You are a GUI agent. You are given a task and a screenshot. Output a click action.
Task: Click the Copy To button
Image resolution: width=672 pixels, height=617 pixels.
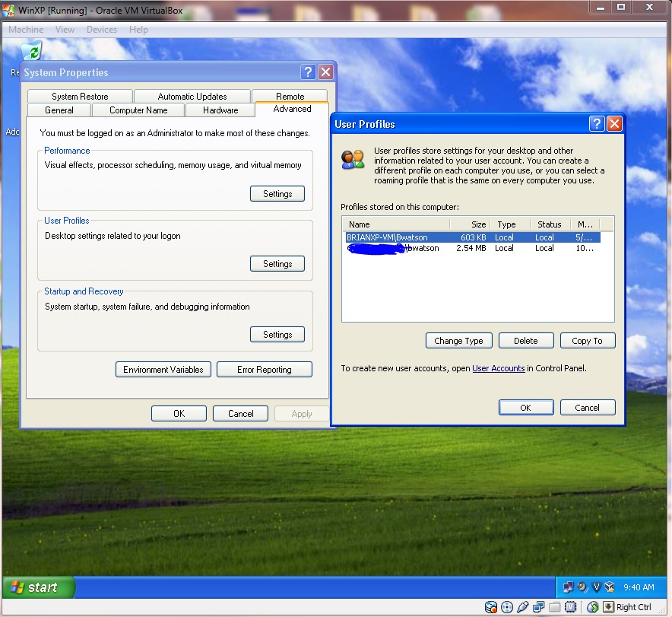coord(588,340)
